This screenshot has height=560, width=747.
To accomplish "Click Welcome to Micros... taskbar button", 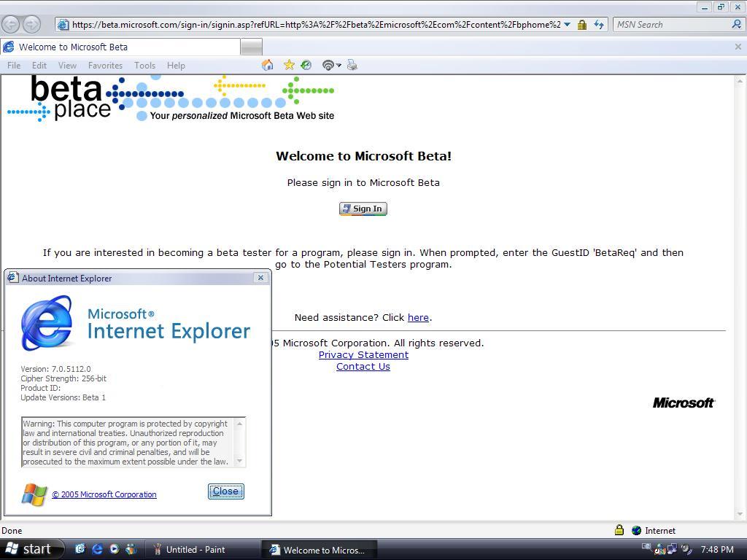I will [320, 550].
